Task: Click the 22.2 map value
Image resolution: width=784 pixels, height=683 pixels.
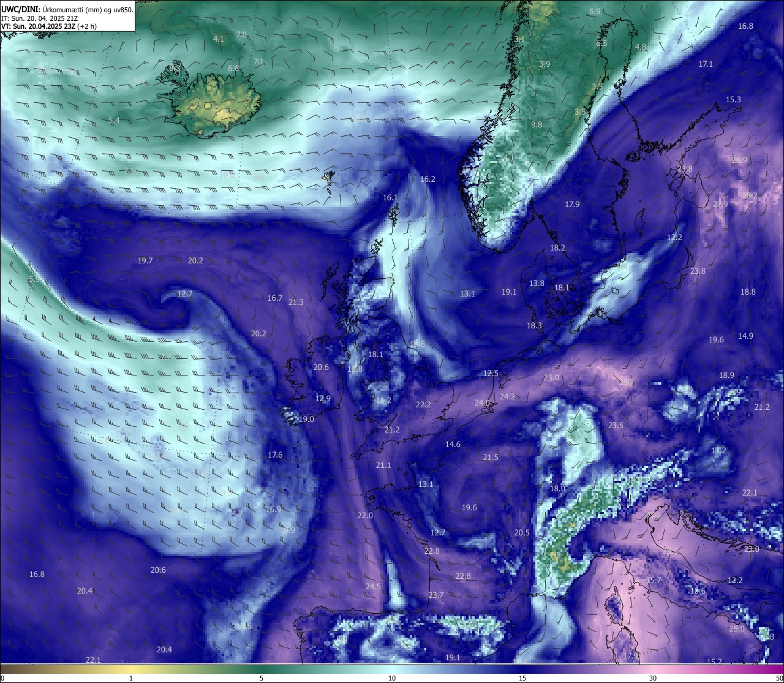Action: (x=423, y=405)
